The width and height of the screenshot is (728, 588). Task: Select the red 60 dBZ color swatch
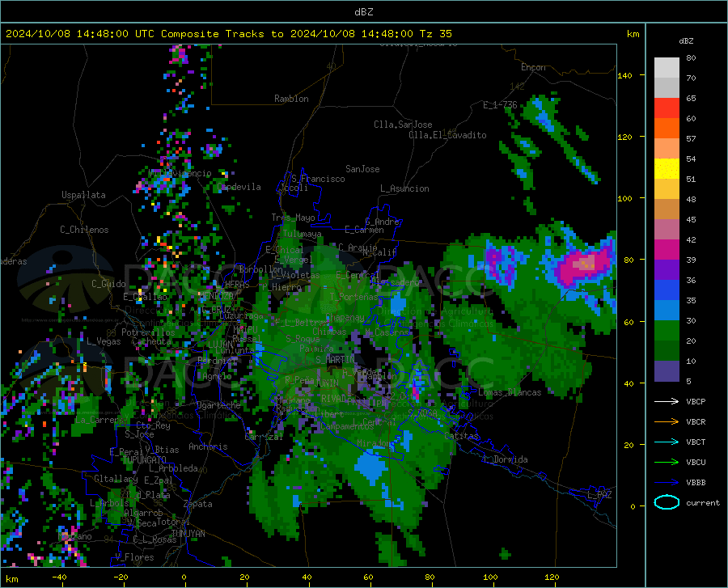tap(667, 108)
